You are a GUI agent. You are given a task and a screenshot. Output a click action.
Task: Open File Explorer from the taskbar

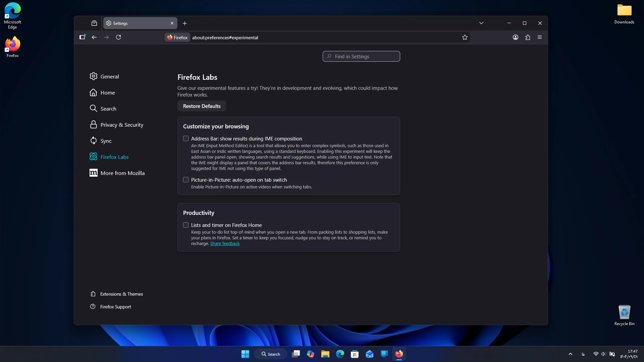(325, 354)
